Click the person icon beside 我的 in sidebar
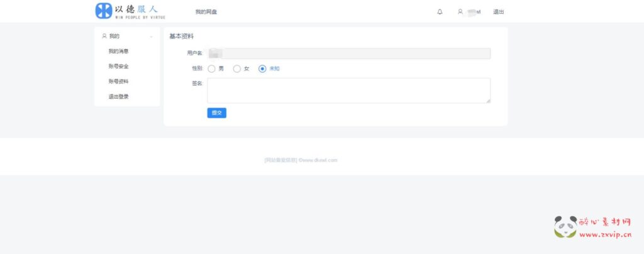The image size is (644, 254). pyautogui.click(x=104, y=36)
